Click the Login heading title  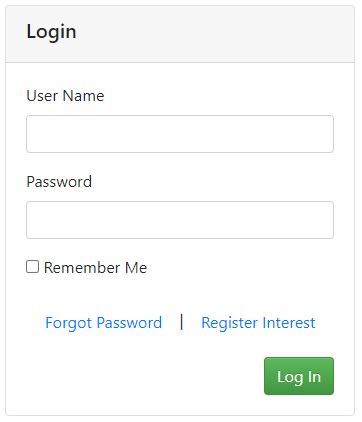(51, 32)
